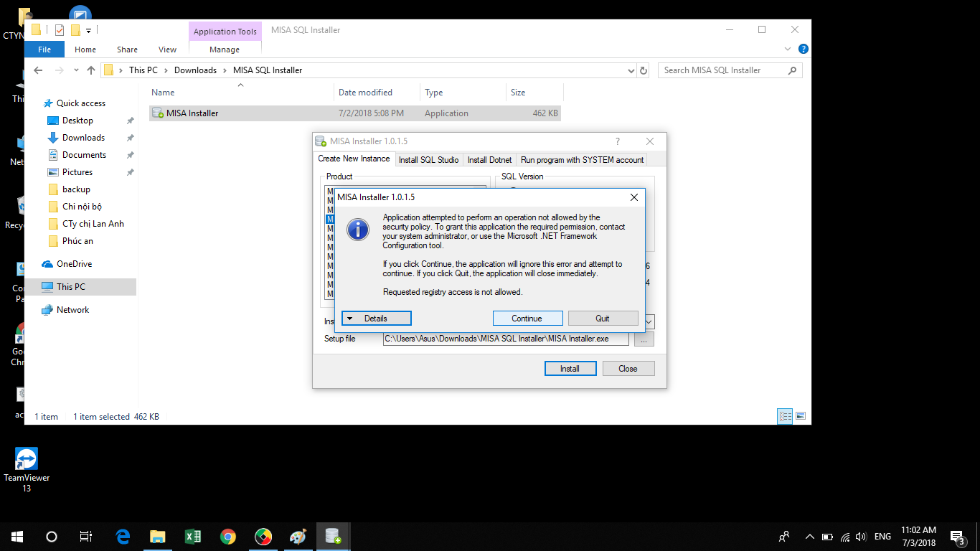The image size is (980, 551).
Task: Open the View ribbon tab
Action: (167, 50)
